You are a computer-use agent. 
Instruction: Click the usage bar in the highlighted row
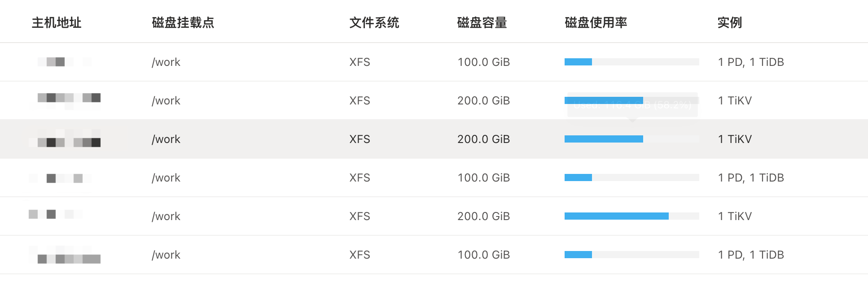631,139
